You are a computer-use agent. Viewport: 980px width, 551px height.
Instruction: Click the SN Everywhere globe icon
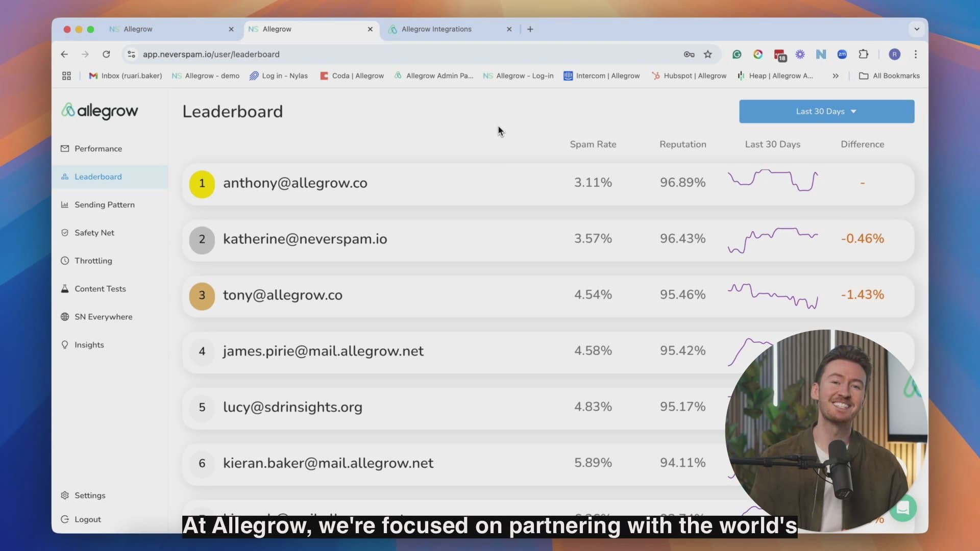[x=65, y=317]
